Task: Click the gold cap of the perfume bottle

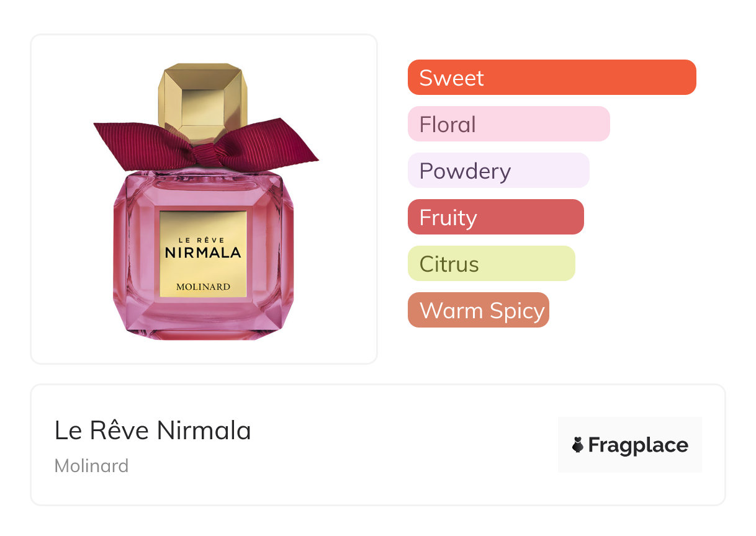Action: tap(203, 100)
